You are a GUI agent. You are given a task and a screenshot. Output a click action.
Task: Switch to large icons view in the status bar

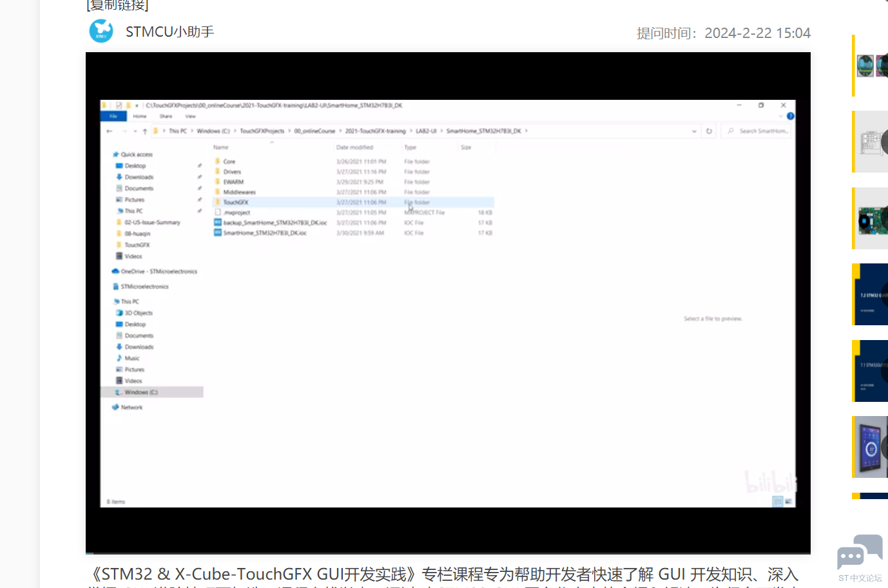[x=789, y=502]
